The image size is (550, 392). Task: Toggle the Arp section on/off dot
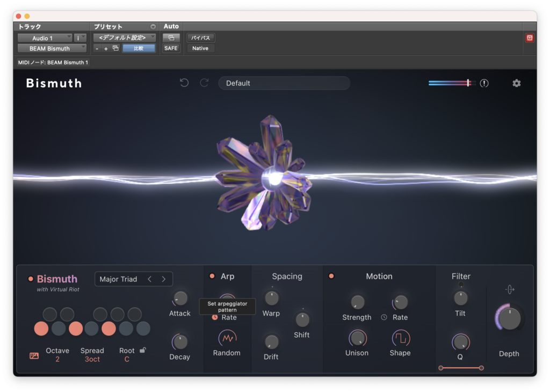pos(212,277)
